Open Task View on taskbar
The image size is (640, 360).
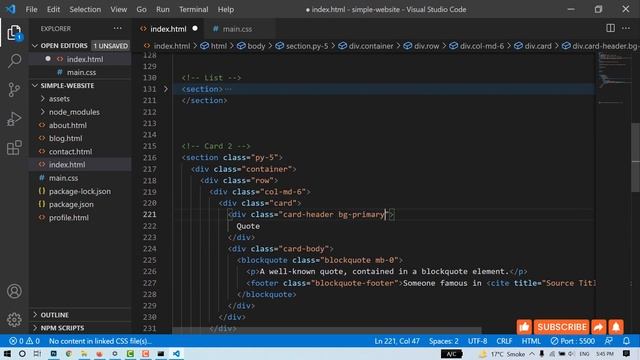click(38, 353)
